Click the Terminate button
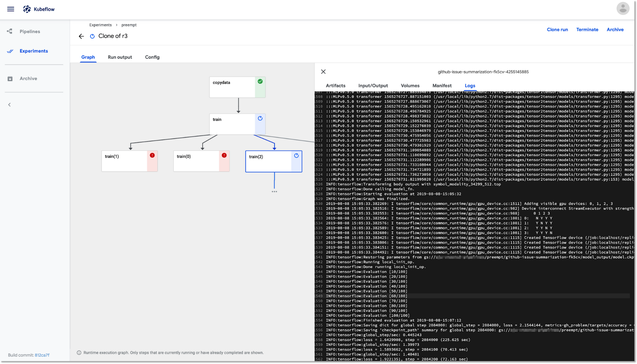Viewport: 637px width, 364px height. pyautogui.click(x=587, y=30)
